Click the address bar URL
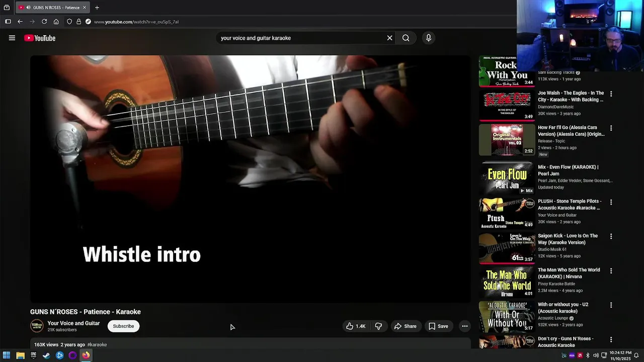 click(136, 22)
